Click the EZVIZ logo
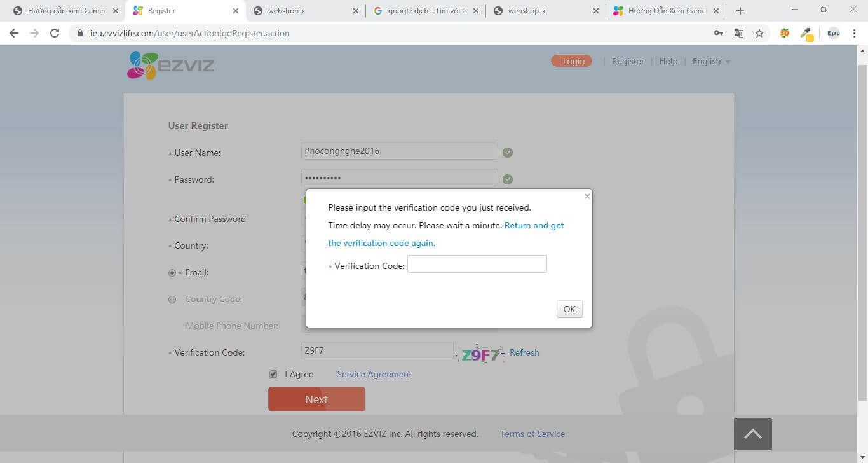This screenshot has height=463, width=868. coord(170,65)
